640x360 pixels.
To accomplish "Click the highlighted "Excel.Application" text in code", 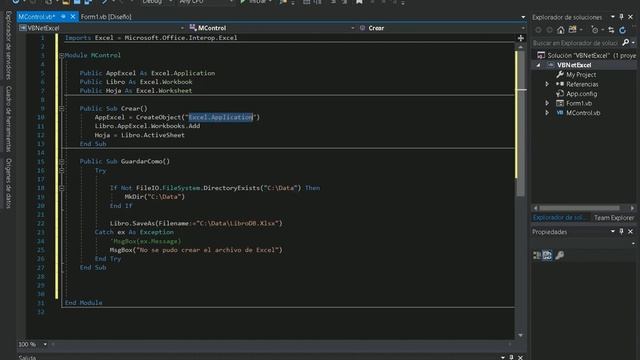I will point(220,117).
